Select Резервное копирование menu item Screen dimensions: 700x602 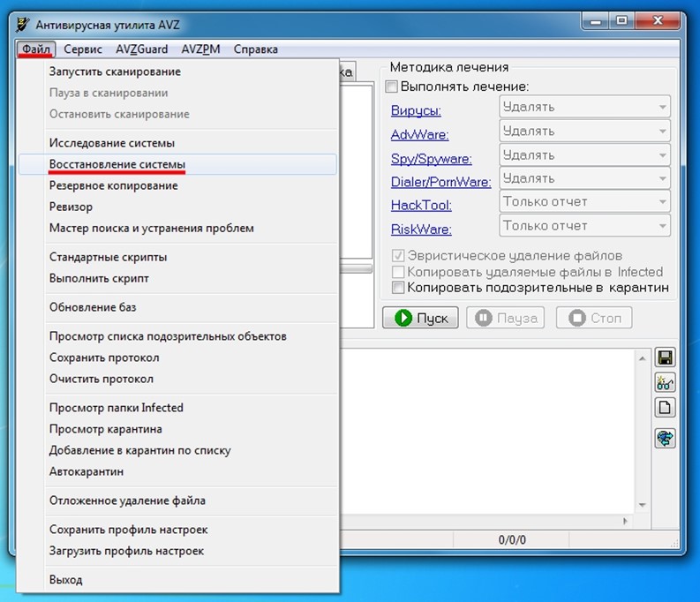coord(177,185)
